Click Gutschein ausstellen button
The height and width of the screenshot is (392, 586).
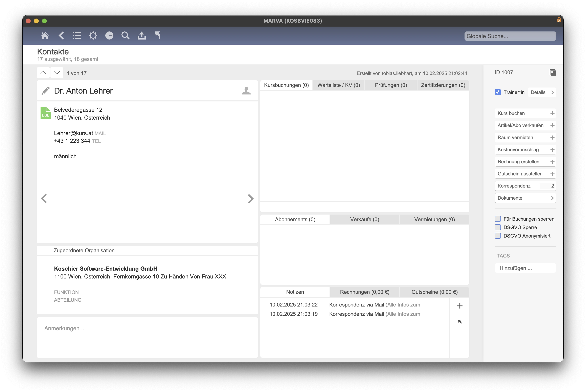pos(525,174)
